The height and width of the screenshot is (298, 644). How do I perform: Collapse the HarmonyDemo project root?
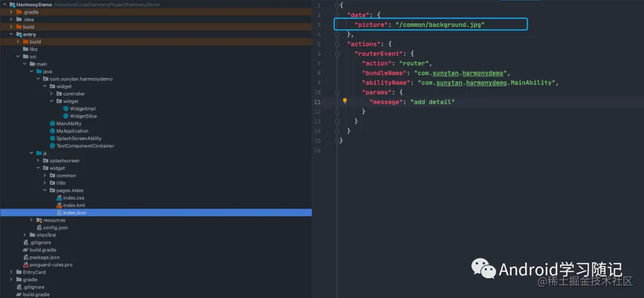5,5
